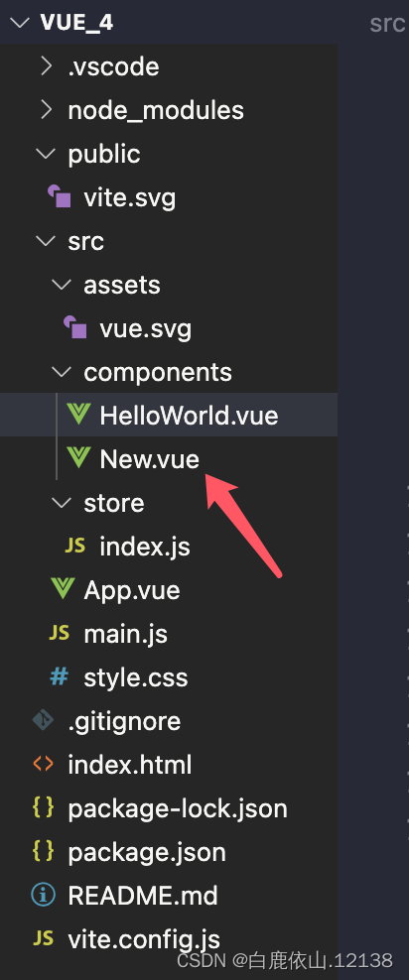Viewport: 409px width, 980px height.
Task: Click the info icon beside README.md
Action: click(x=43, y=895)
